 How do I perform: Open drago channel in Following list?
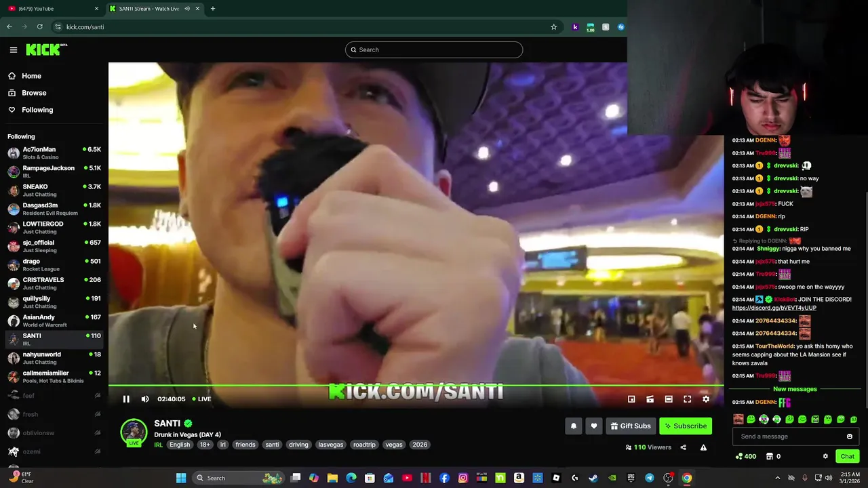pyautogui.click(x=54, y=264)
